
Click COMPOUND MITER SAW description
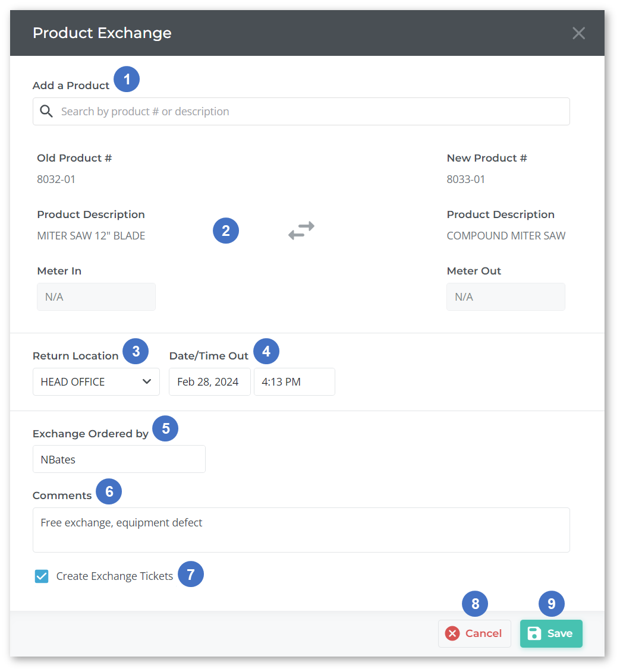(506, 236)
